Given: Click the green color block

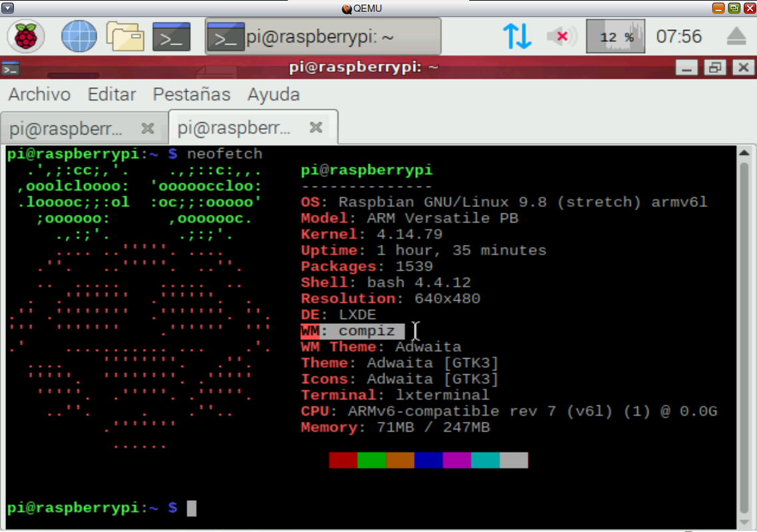Looking at the screenshot, I should pos(372,460).
